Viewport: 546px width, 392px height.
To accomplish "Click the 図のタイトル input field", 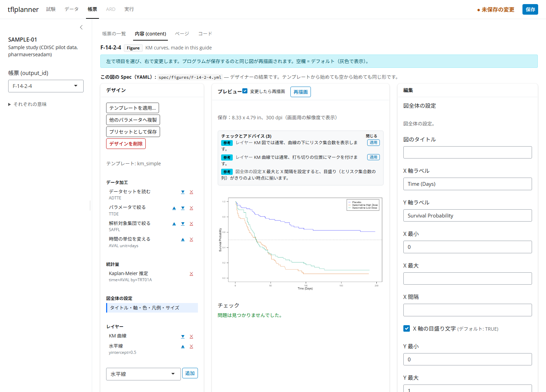I will [x=468, y=152].
